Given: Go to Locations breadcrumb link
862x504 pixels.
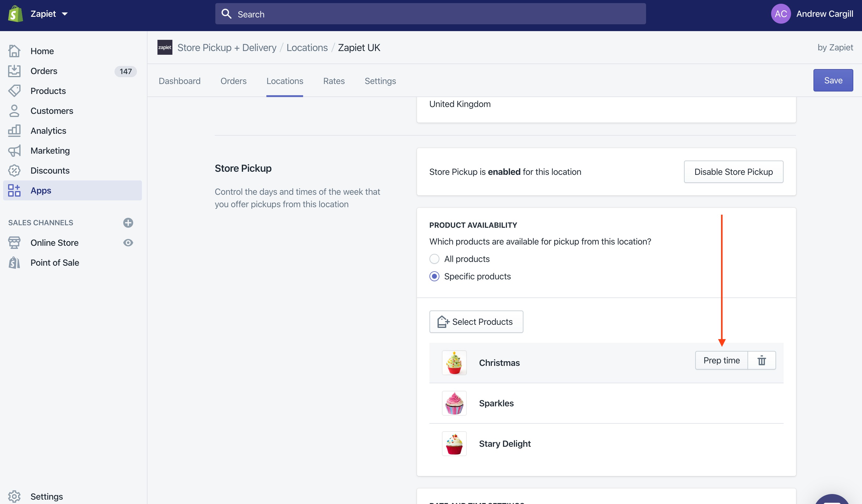Looking at the screenshot, I should (x=307, y=48).
